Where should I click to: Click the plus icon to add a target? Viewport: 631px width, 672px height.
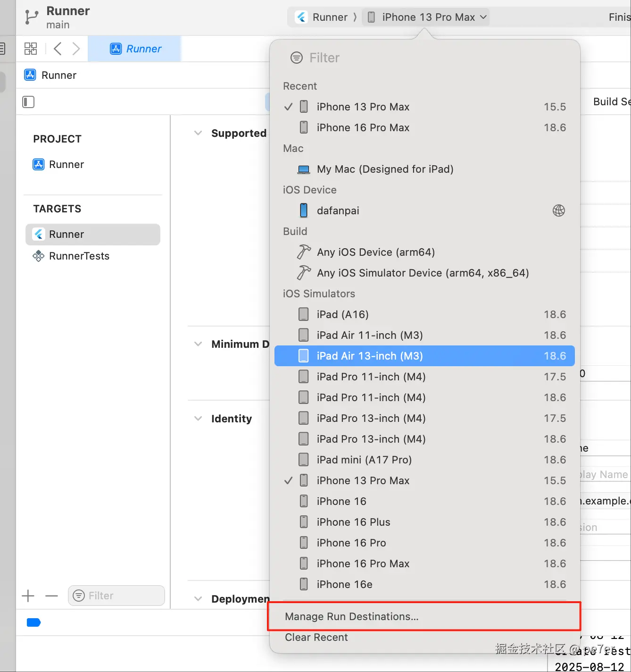(x=28, y=596)
